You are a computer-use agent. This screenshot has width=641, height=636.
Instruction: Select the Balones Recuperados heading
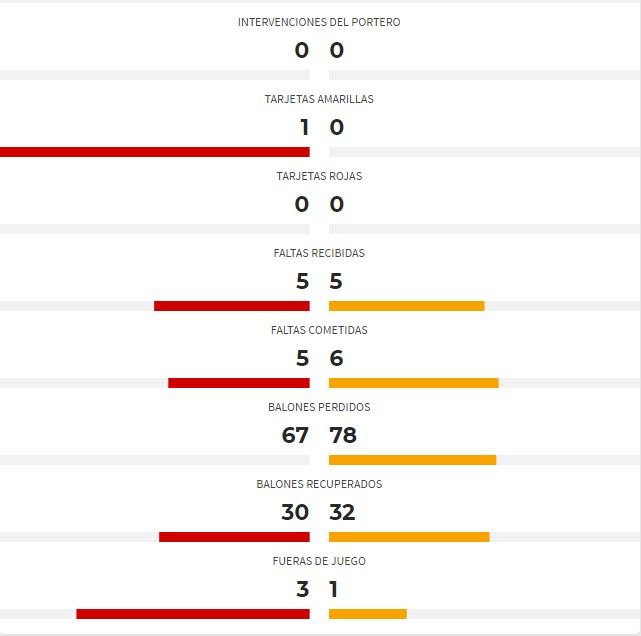(319, 484)
